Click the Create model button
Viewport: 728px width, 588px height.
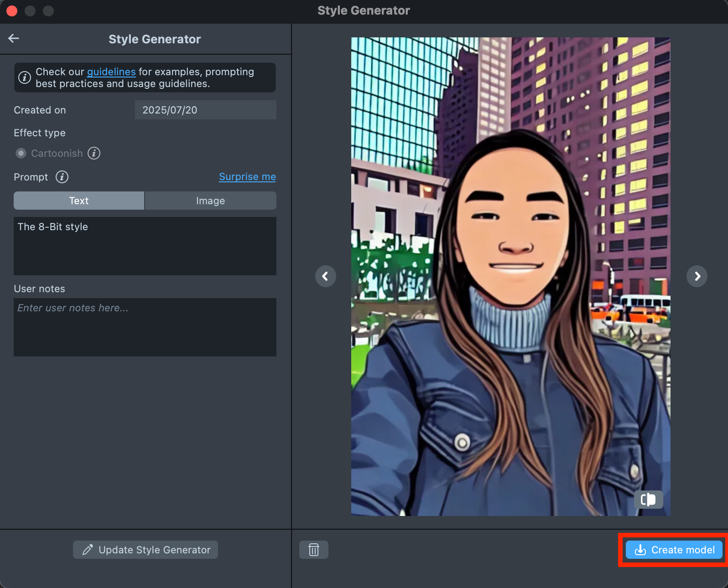[674, 550]
